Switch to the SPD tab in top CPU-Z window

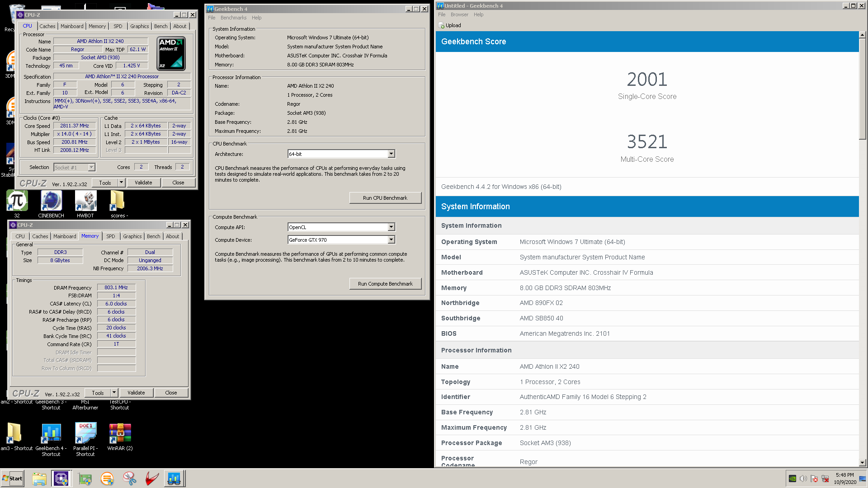[x=118, y=26]
